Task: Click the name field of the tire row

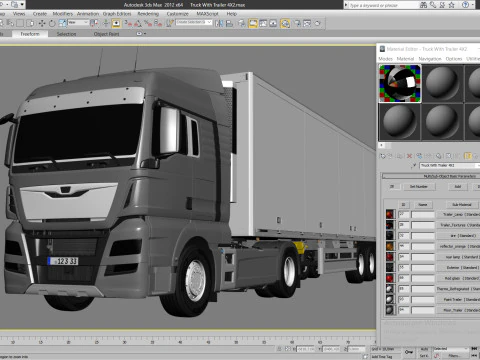Action: click(x=423, y=236)
